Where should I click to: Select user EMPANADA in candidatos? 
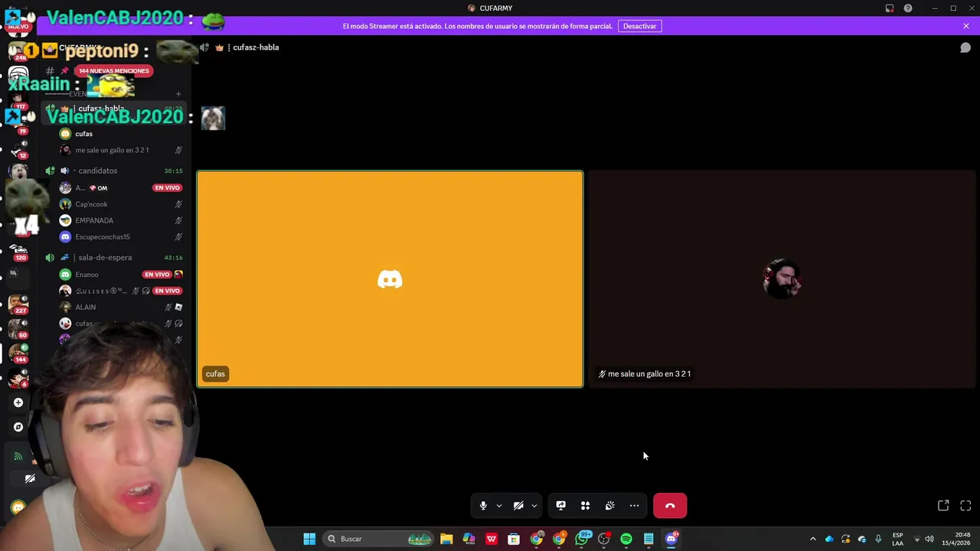[94, 220]
